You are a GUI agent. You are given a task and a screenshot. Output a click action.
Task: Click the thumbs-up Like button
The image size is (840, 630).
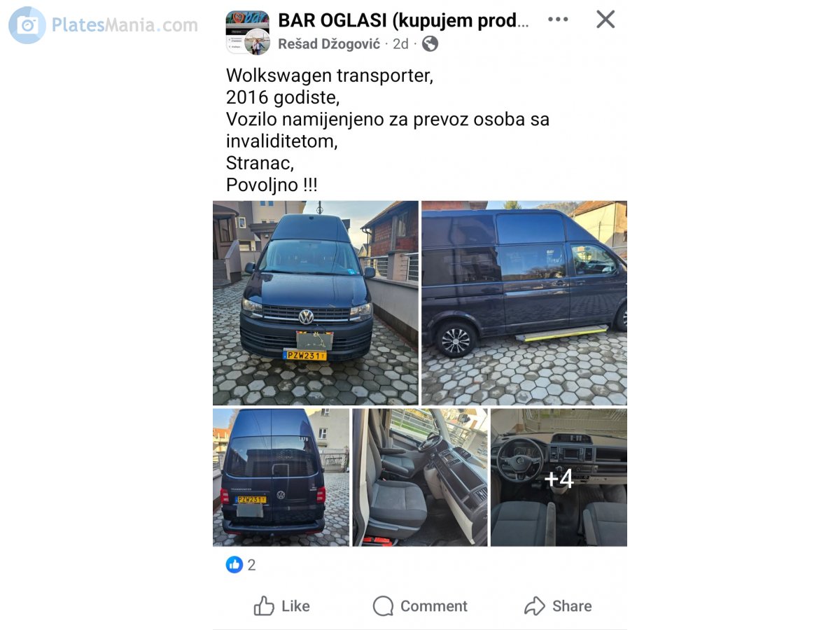(281, 606)
